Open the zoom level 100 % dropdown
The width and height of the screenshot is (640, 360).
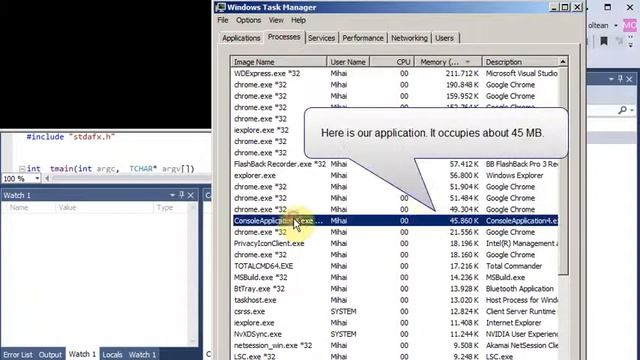[37, 179]
